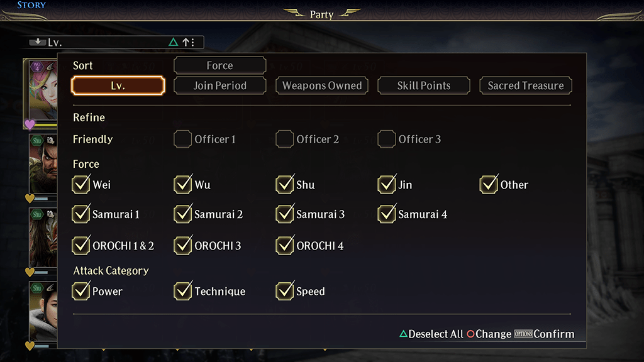Click the OPTIONS Confirm button icon
Image resolution: width=644 pixels, height=362 pixels.
pos(523,334)
